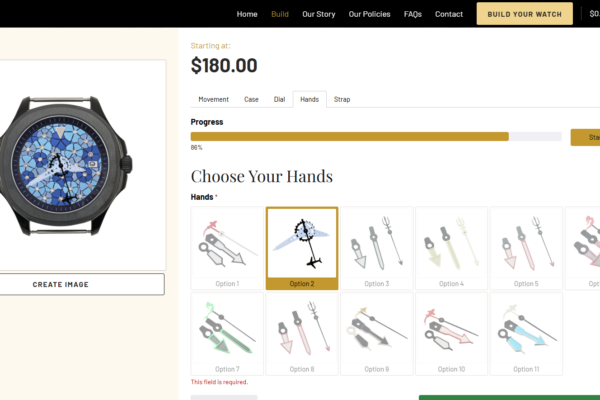The image size is (600, 400).
Task: Choose Option 5 pink sword hands
Action: tap(526, 248)
